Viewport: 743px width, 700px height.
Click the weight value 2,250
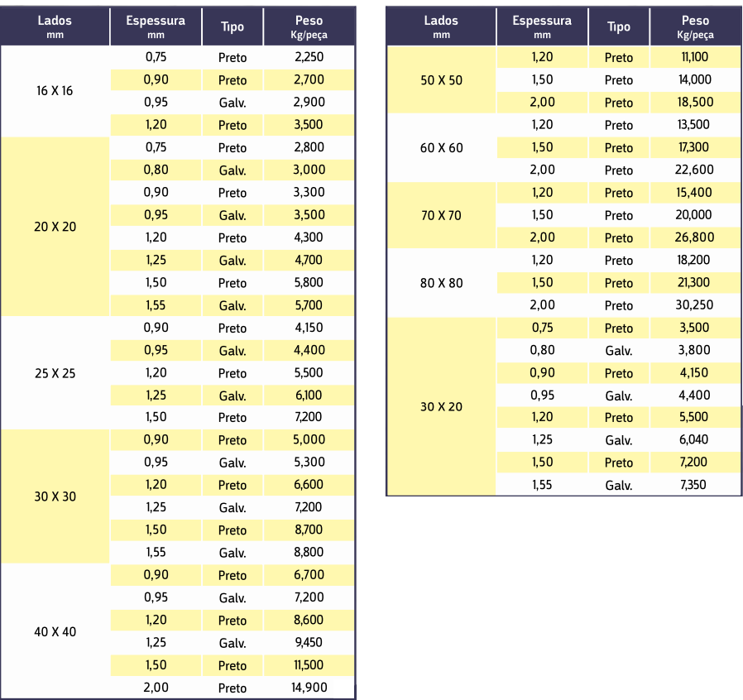[309, 58]
